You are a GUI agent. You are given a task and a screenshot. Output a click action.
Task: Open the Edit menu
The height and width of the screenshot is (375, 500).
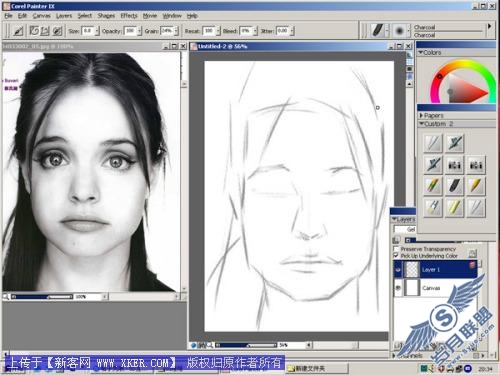[x=22, y=16]
